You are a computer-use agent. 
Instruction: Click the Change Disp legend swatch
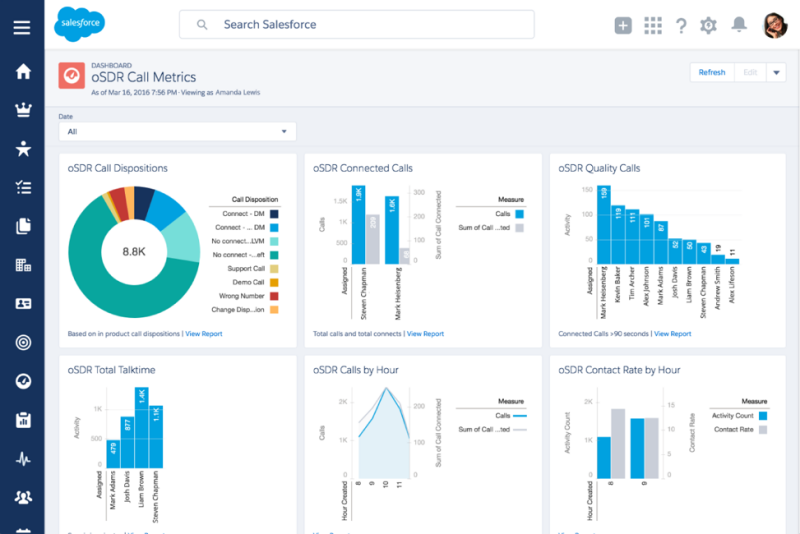(x=274, y=310)
